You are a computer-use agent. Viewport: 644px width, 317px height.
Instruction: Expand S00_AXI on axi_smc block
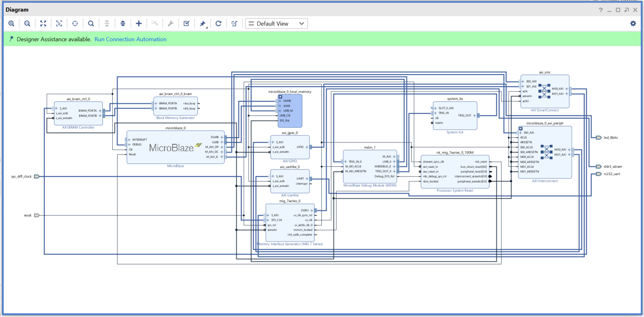523,82
